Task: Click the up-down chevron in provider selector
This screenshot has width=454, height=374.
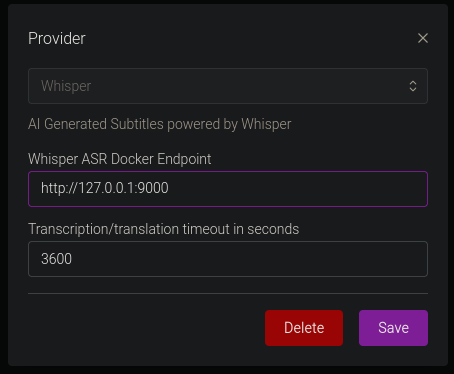Action: click(413, 86)
